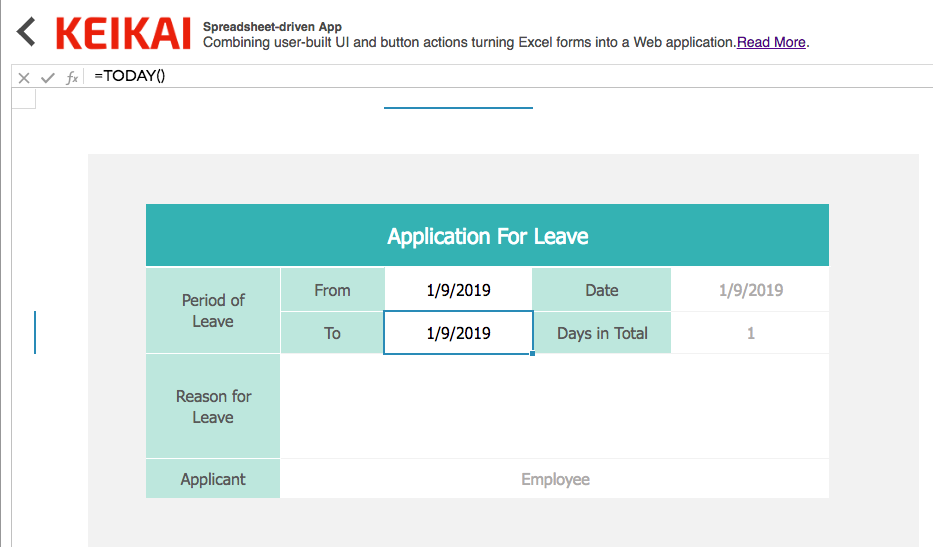933x547 pixels.
Task: Click the selected cell's fill handle
Action: click(532, 353)
